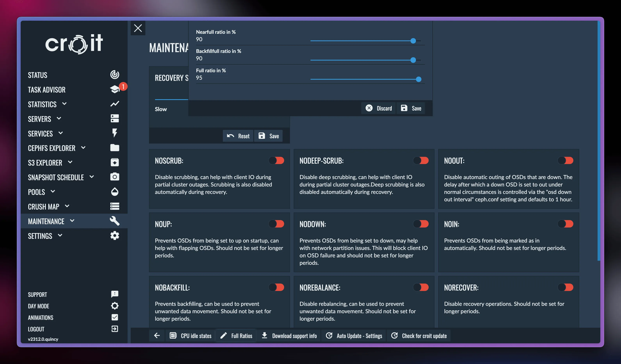The image size is (621, 364).
Task: Open Task Advisor graduation cap icon
Action: coord(115,89)
